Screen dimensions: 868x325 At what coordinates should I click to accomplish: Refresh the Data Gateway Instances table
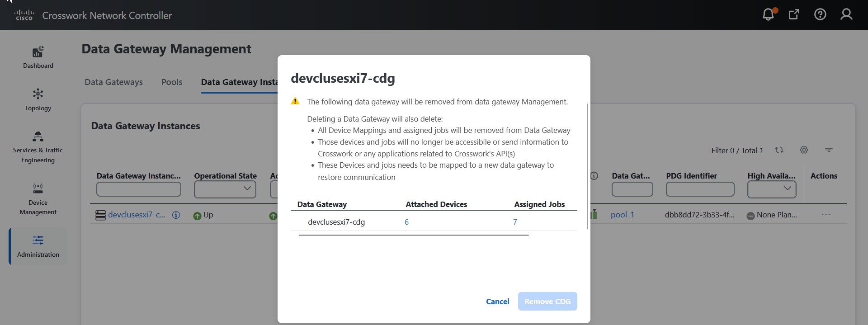click(x=779, y=150)
